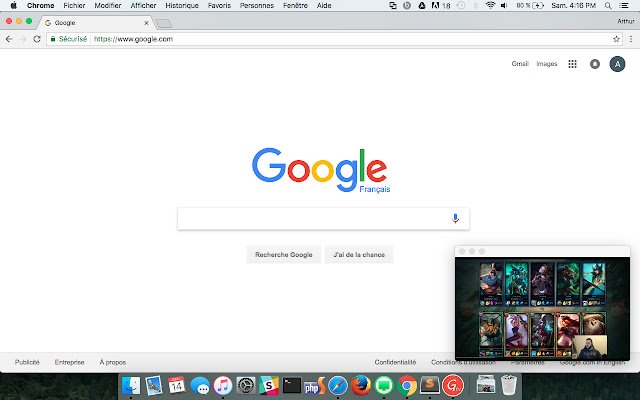Open the green screen app in Dock
640x400 pixels.
pyautogui.click(x=384, y=385)
